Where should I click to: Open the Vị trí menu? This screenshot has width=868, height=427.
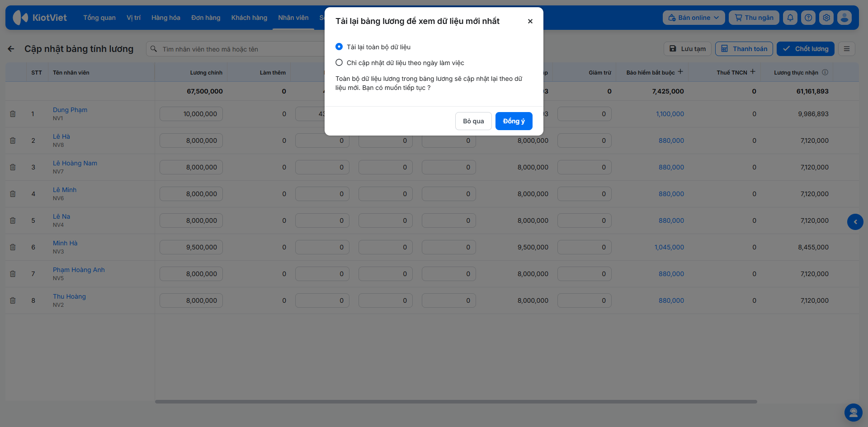[133, 18]
